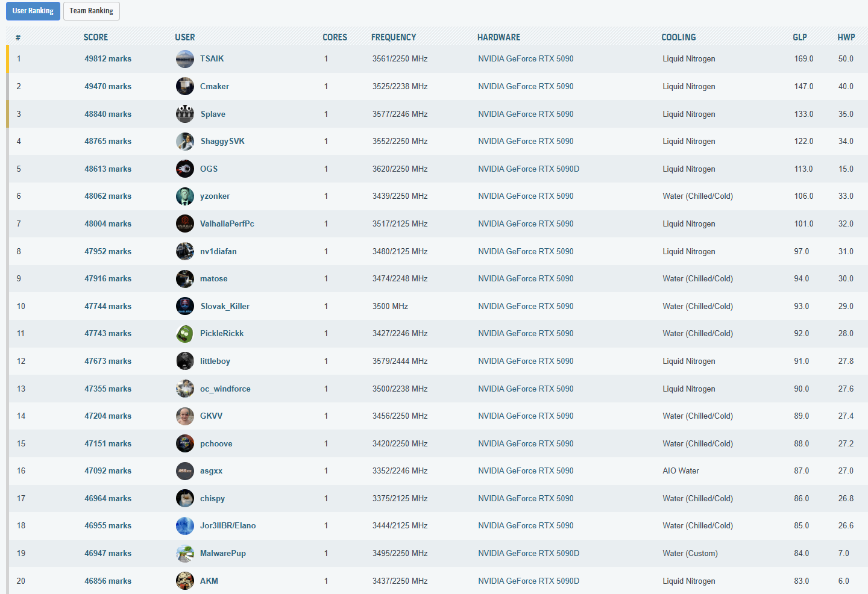Open the MalwarePup username link
868x594 pixels.
(222, 554)
